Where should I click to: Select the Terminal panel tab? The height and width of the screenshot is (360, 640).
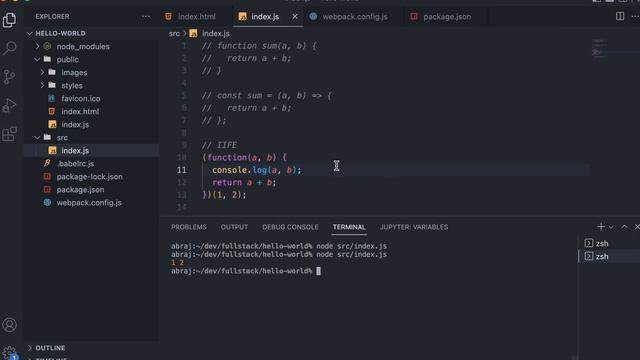349,227
